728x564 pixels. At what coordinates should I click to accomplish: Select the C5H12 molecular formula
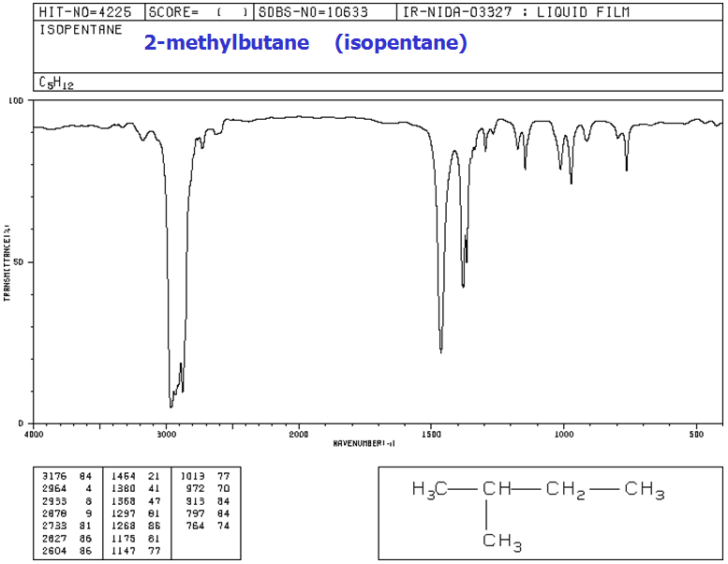click(x=56, y=83)
